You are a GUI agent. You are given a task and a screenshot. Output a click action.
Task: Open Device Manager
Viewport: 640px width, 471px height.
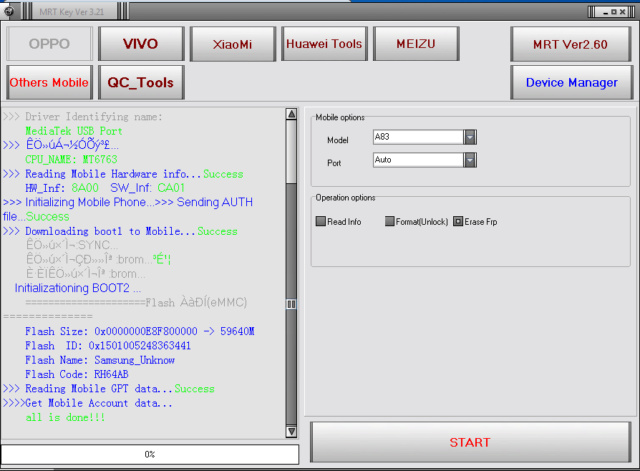[x=571, y=82]
